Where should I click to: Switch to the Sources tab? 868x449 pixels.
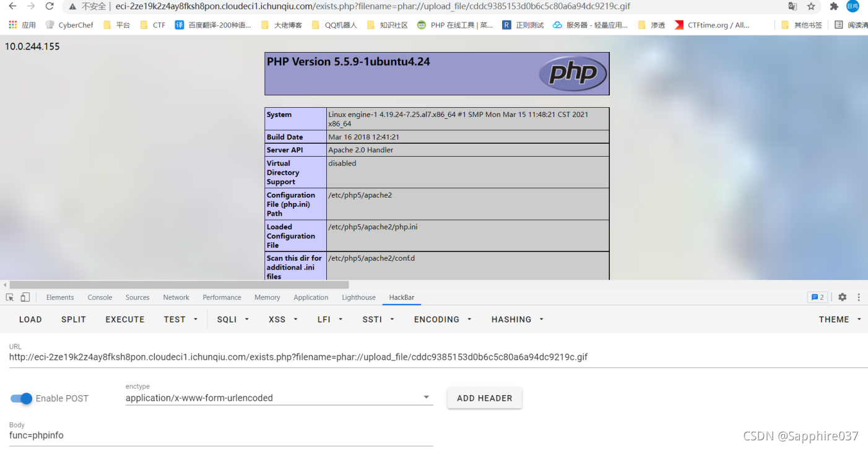pos(137,297)
